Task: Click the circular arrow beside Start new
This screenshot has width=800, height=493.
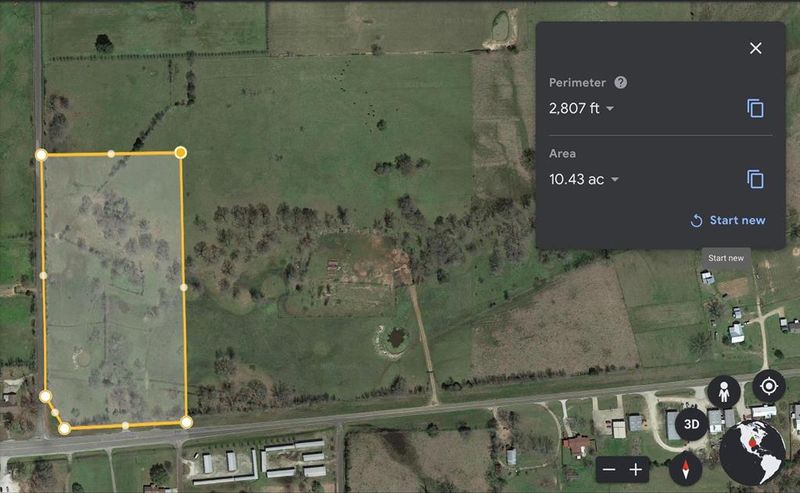Action: (x=696, y=220)
